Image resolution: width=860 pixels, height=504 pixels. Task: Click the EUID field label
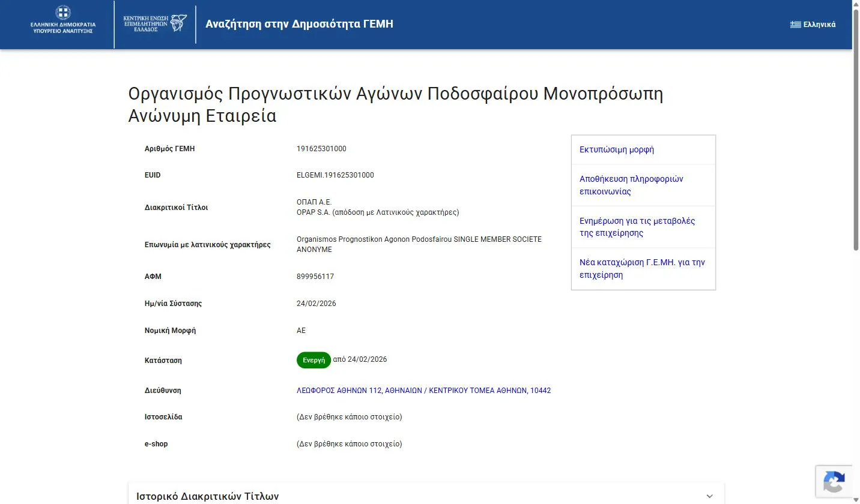click(153, 175)
